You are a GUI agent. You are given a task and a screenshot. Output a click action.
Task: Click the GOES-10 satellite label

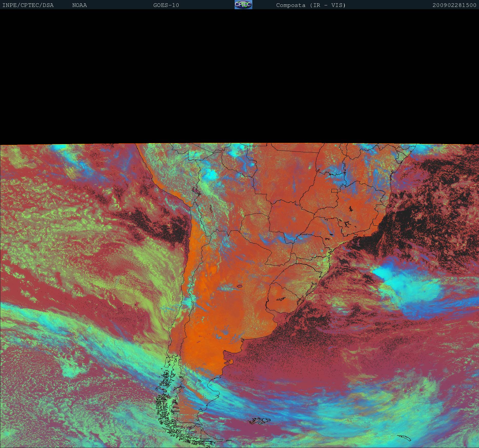point(166,5)
